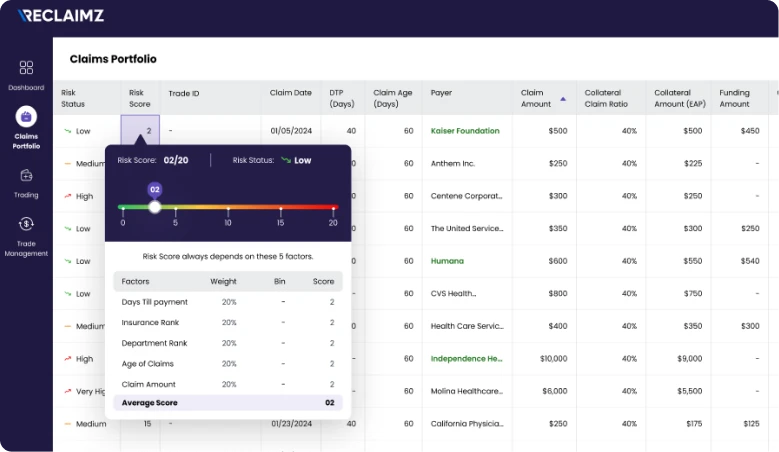The image size is (779, 452).
Task: Click the 02 score badge above slider
Action: [x=154, y=188]
